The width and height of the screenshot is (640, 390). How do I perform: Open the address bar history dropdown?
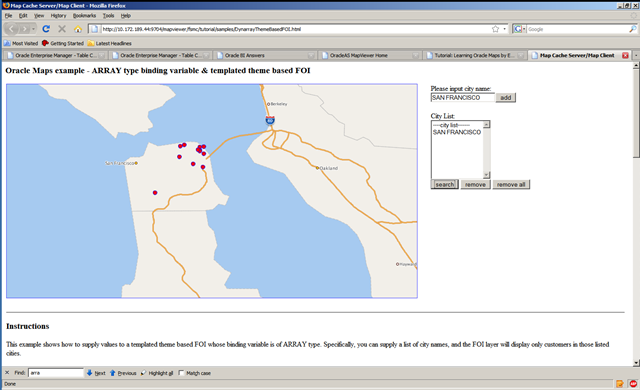[504, 29]
